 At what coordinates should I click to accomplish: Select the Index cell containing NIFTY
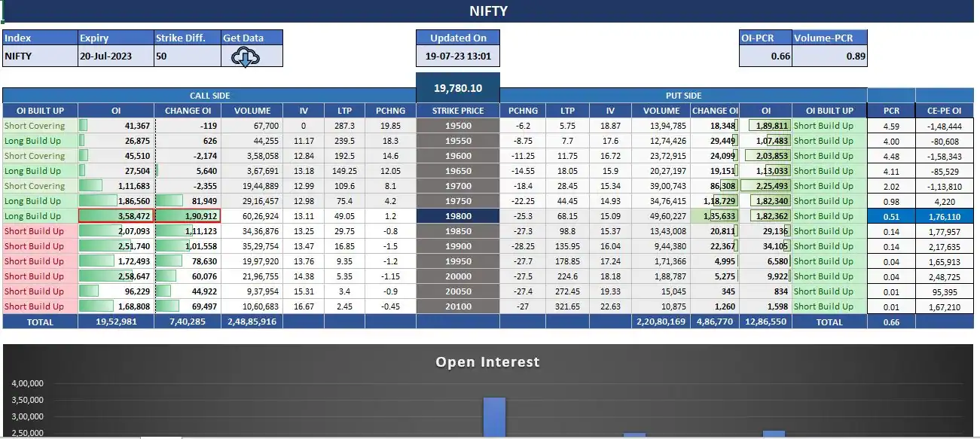click(40, 56)
